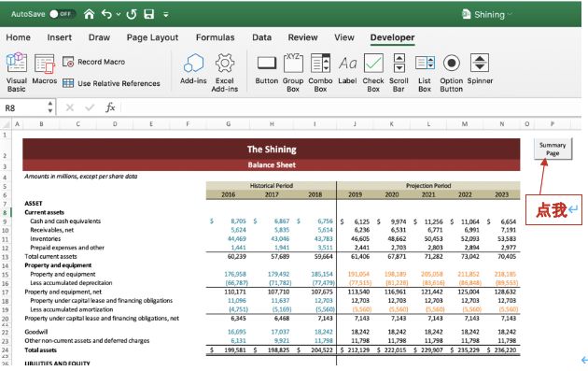588x371 pixels.
Task: Open the Macros dialog
Action: (x=45, y=69)
